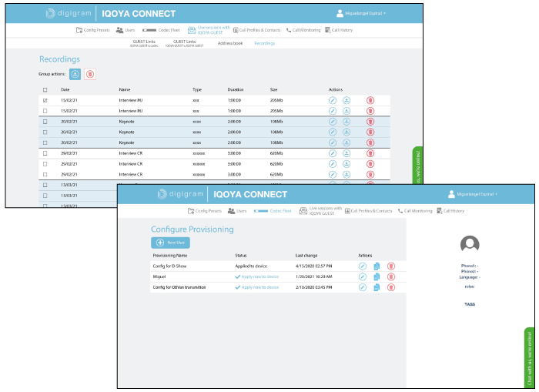Image resolution: width=539 pixels, height=392 pixels.
Task: Click the New User button
Action: (x=170, y=243)
